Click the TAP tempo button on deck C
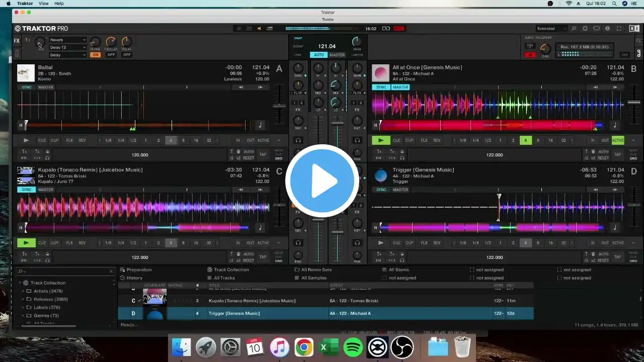Viewport: 644px width, 362px height. tap(263, 257)
